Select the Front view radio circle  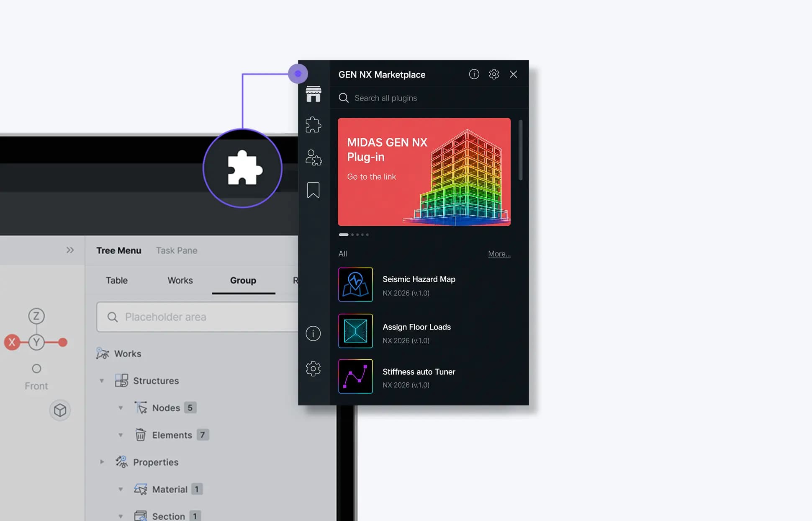(36, 369)
